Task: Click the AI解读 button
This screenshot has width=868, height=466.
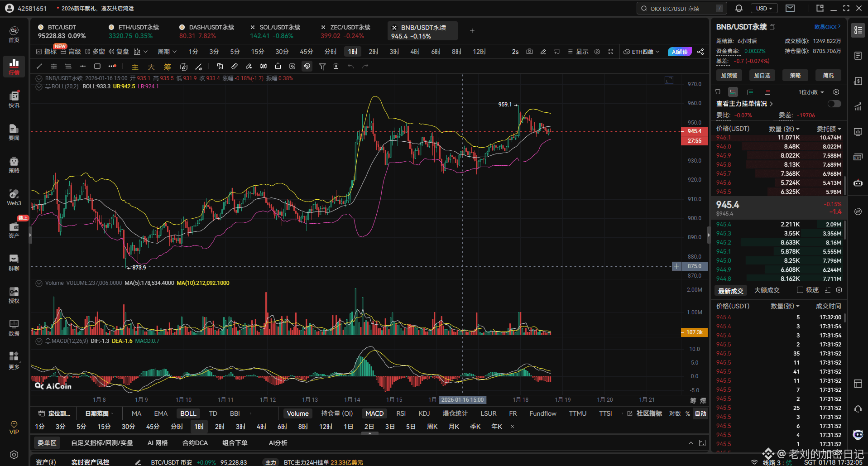Action: 680,52
